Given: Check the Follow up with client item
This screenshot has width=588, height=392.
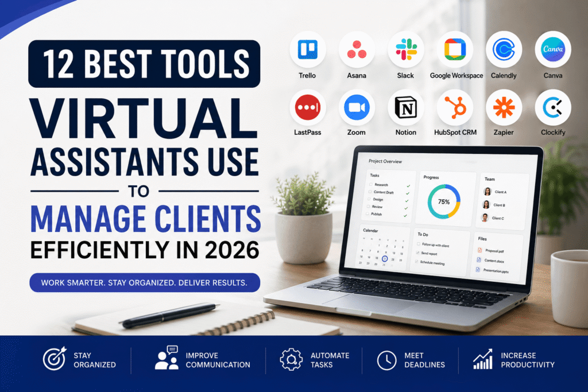Looking at the screenshot, I should (419, 243).
